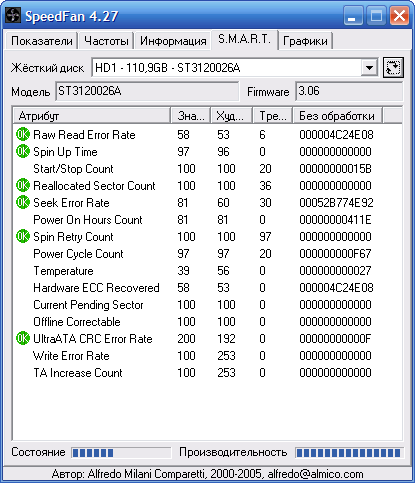Select the Power Cycle Count row

point(207,254)
